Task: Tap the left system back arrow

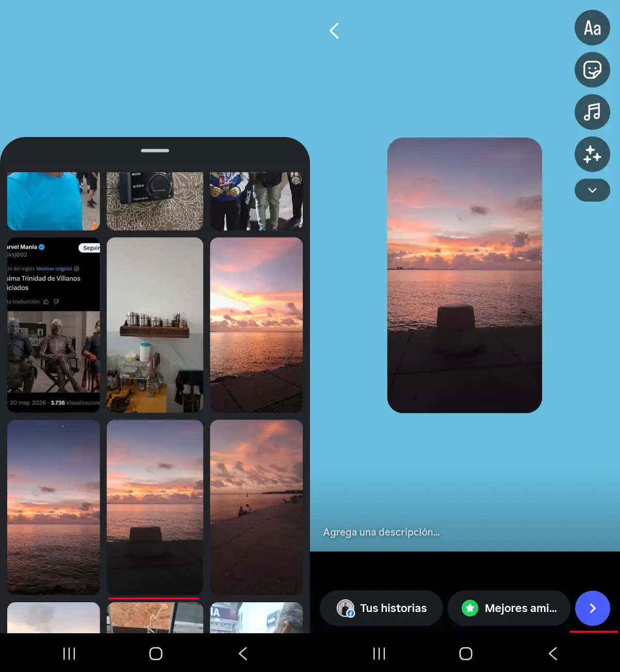Action: point(243,654)
